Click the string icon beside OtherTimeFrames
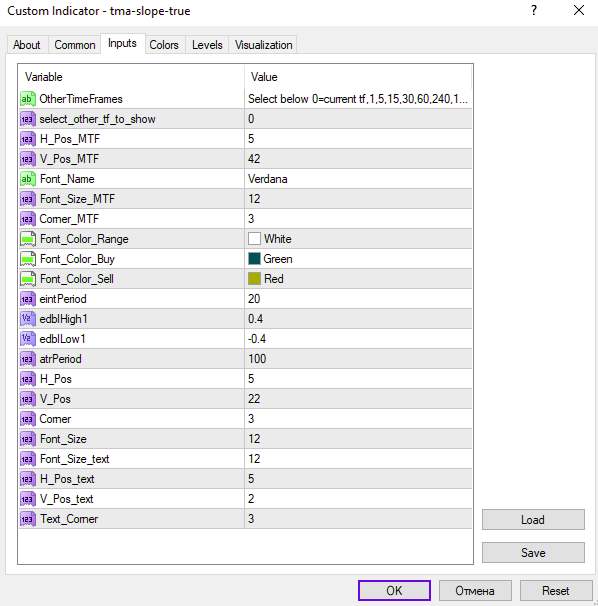Image resolution: width=598 pixels, height=606 pixels. pos(27,99)
